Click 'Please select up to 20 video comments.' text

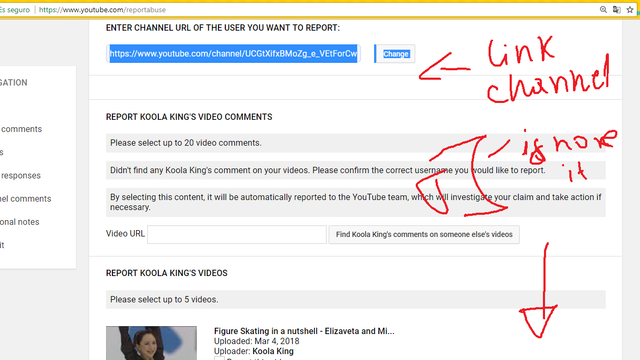tap(186, 143)
